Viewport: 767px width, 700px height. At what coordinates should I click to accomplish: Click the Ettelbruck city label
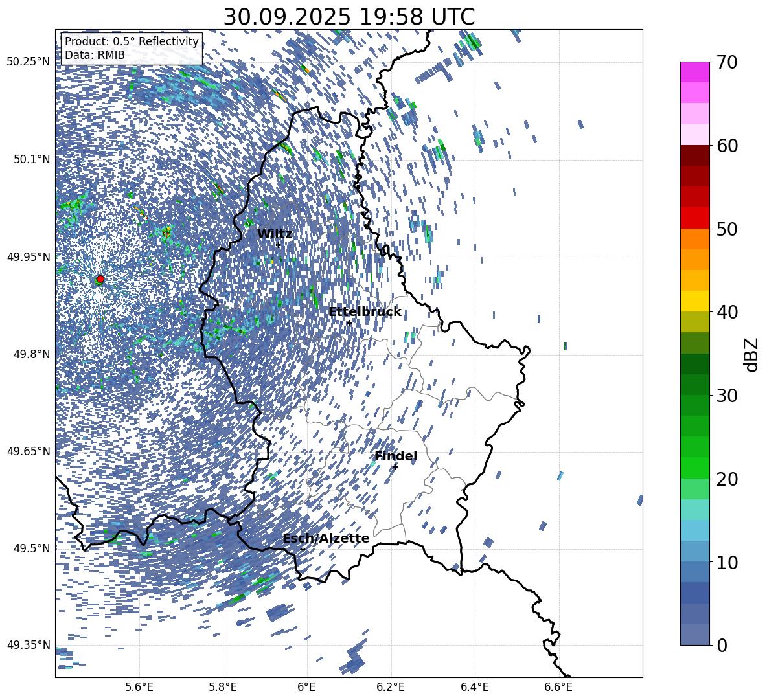coord(365,312)
